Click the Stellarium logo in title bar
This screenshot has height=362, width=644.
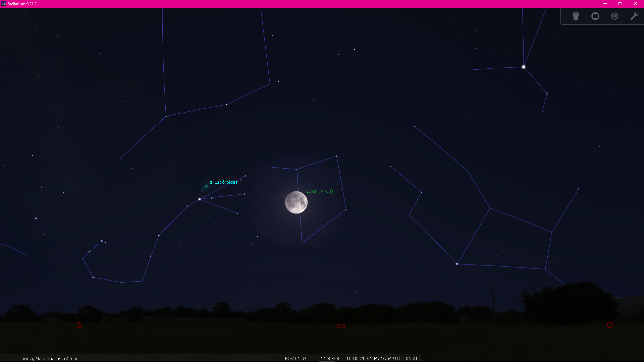pos(3,4)
